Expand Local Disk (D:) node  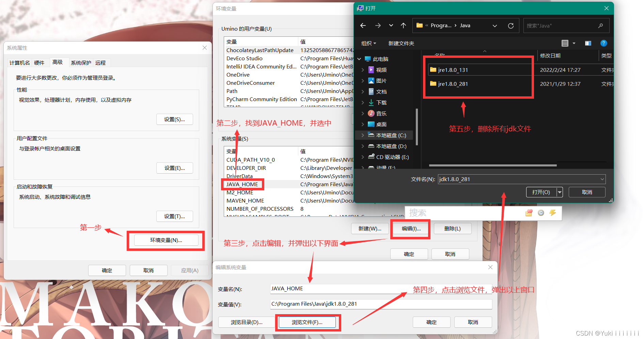click(363, 146)
